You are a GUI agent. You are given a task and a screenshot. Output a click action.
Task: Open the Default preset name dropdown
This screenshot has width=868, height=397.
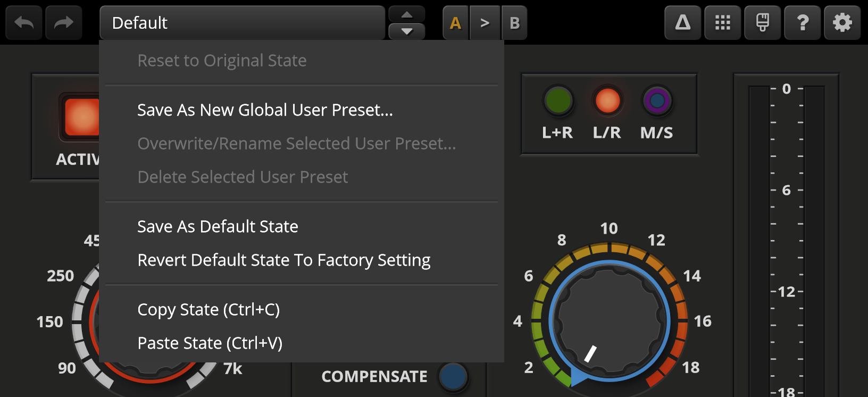click(242, 23)
